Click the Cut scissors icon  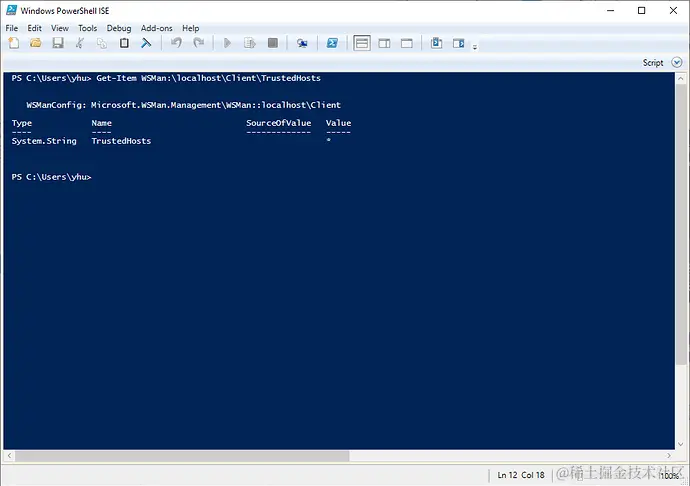click(x=80, y=43)
